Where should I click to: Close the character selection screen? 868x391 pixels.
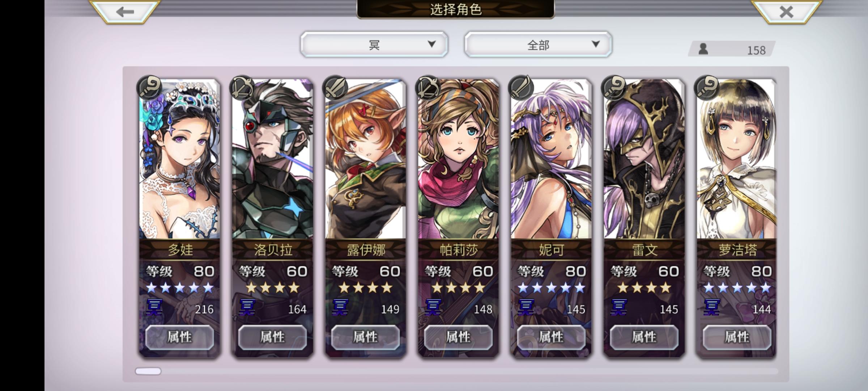tap(786, 12)
